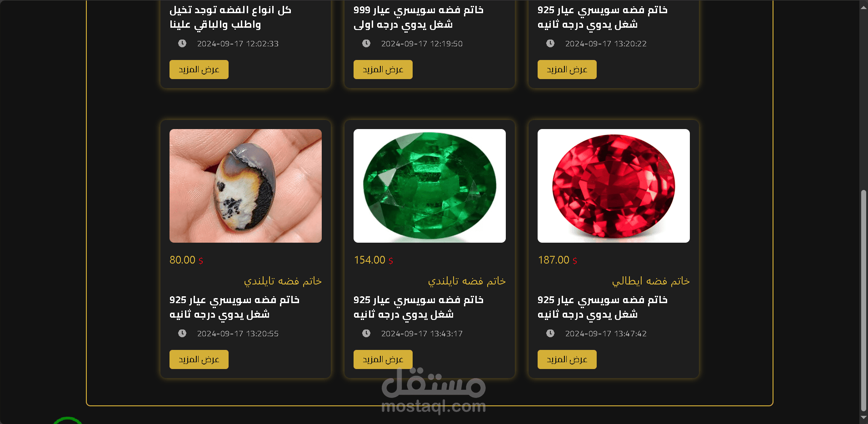Viewport: 868px width, 424px height.
Task: Select خاتم فضه تايلندي link under 154.00
Action: click(467, 281)
